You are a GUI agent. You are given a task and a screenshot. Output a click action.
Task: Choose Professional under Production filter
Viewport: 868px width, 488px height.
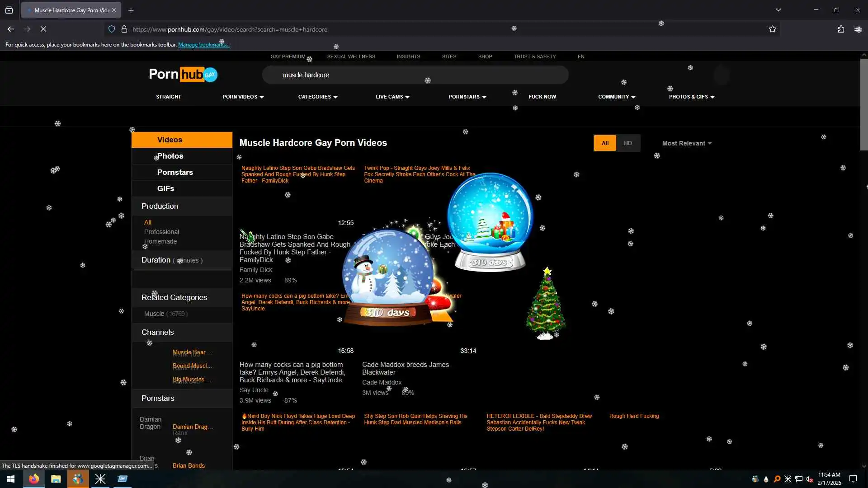click(161, 232)
